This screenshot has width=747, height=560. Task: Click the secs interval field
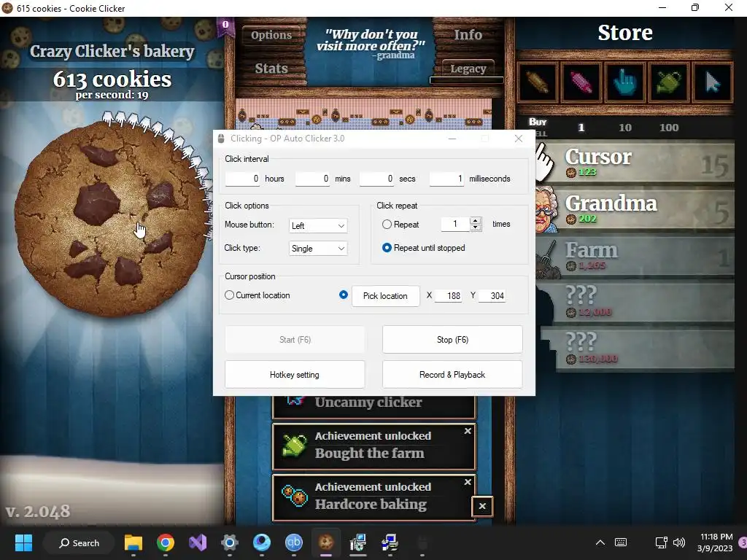click(377, 179)
